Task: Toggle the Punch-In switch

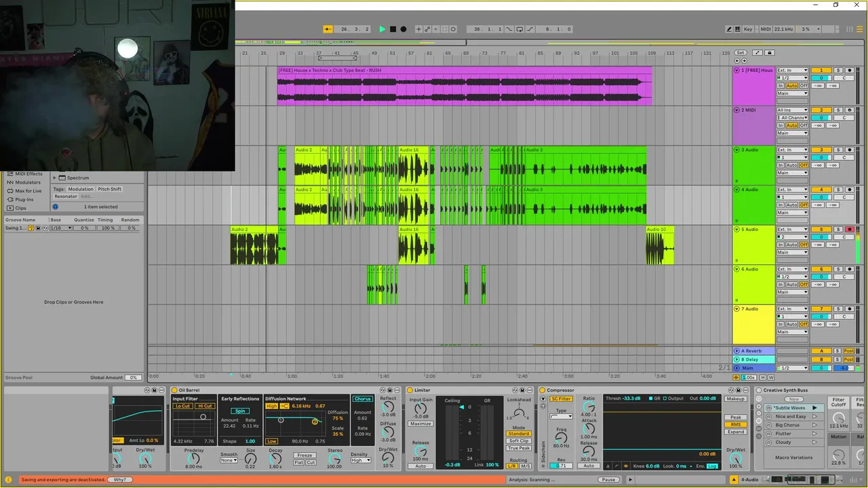Action: click(511, 29)
